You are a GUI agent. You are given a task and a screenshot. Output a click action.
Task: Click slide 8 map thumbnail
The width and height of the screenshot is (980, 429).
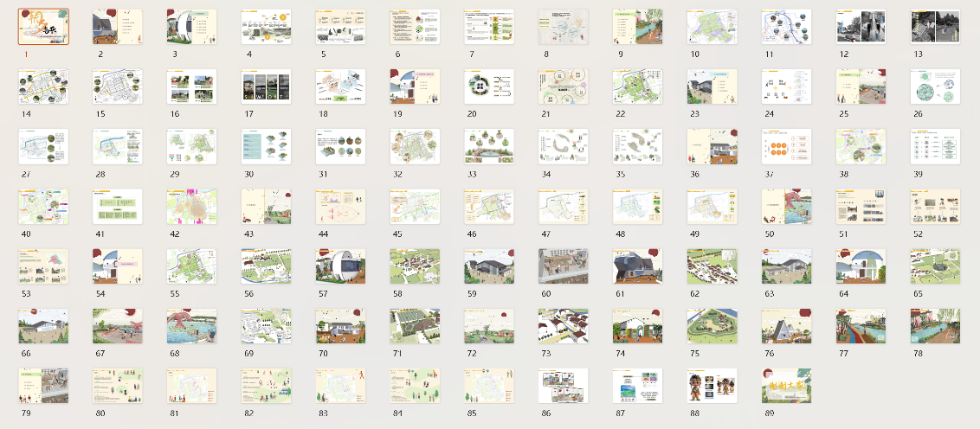[564, 27]
